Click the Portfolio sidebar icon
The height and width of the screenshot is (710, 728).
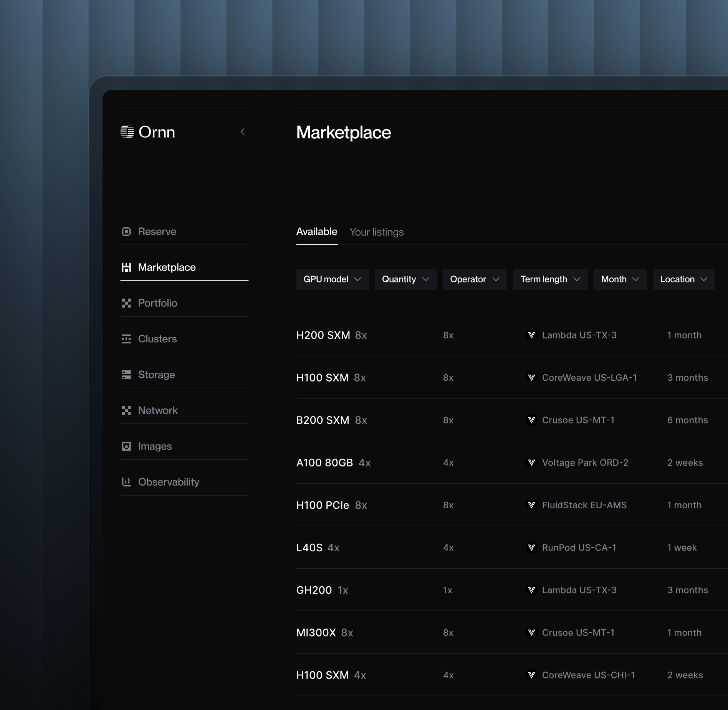(x=126, y=303)
